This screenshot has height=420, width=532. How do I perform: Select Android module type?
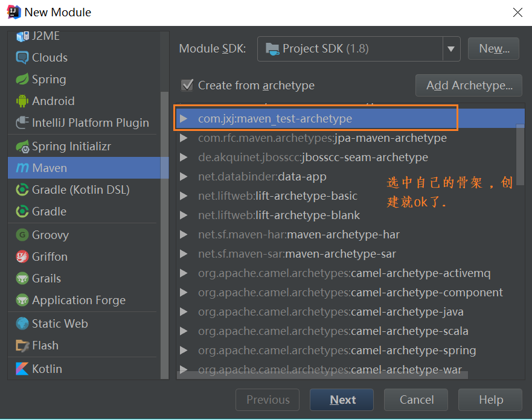[84, 101]
